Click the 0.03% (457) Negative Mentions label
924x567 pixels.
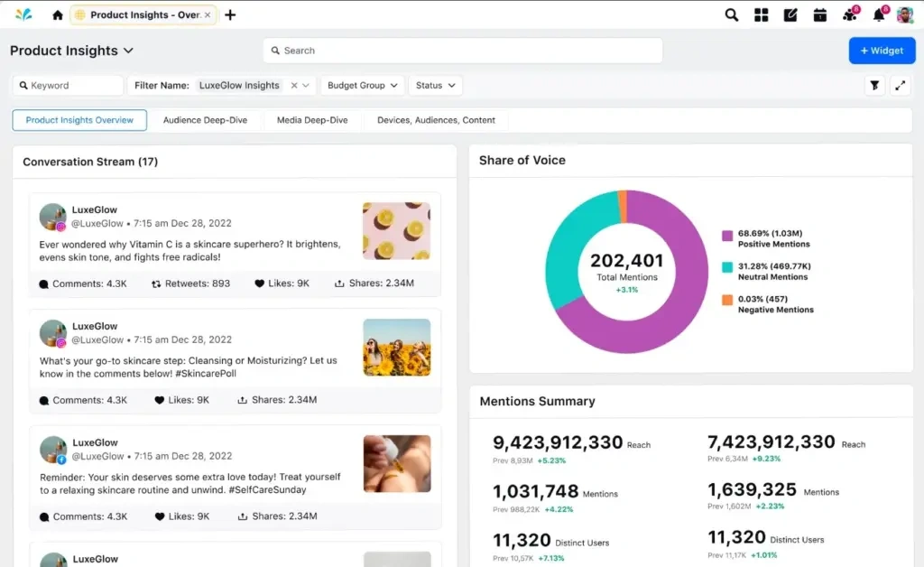[775, 304]
